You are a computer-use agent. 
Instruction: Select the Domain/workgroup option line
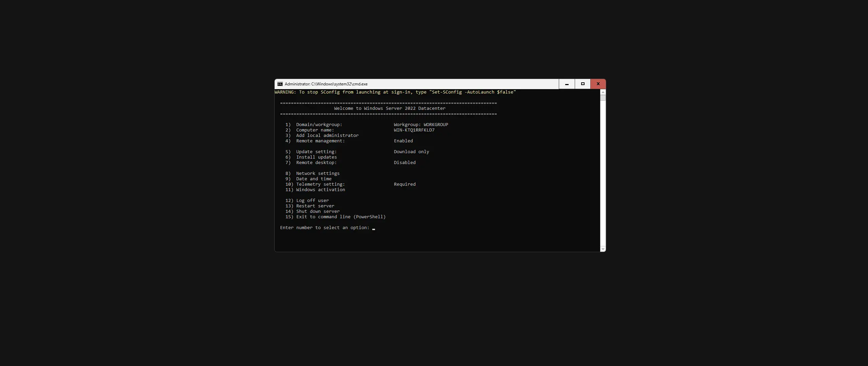click(x=318, y=124)
